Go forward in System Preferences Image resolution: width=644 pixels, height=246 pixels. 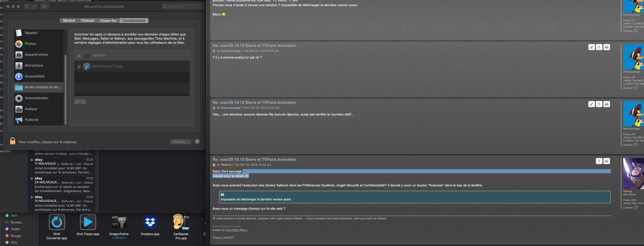point(34,6)
